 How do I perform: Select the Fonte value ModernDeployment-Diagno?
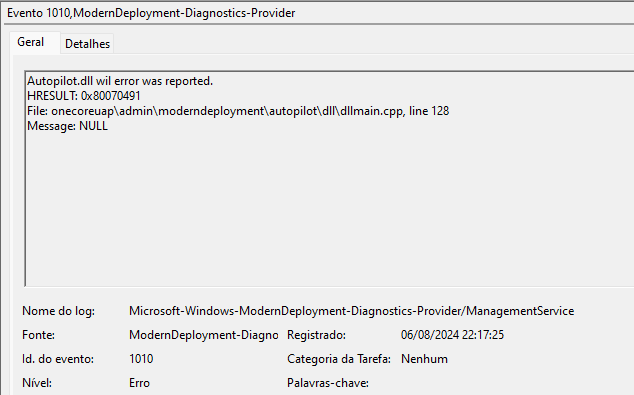[203, 335]
